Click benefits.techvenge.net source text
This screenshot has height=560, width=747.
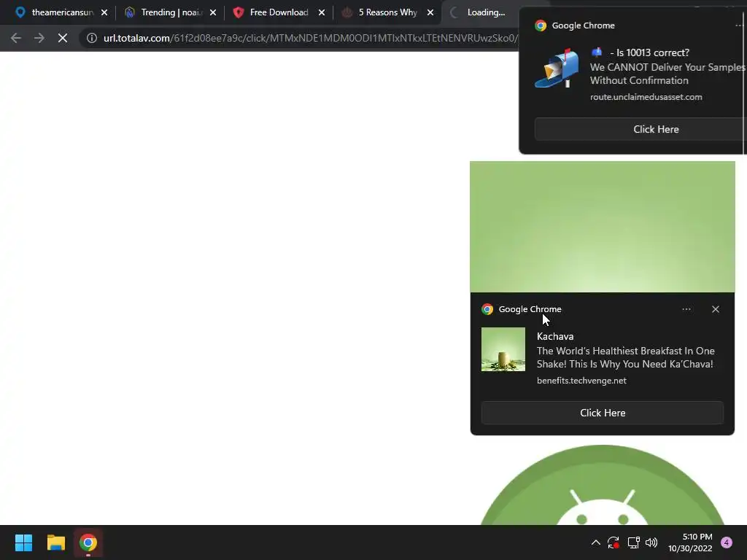pos(581,381)
